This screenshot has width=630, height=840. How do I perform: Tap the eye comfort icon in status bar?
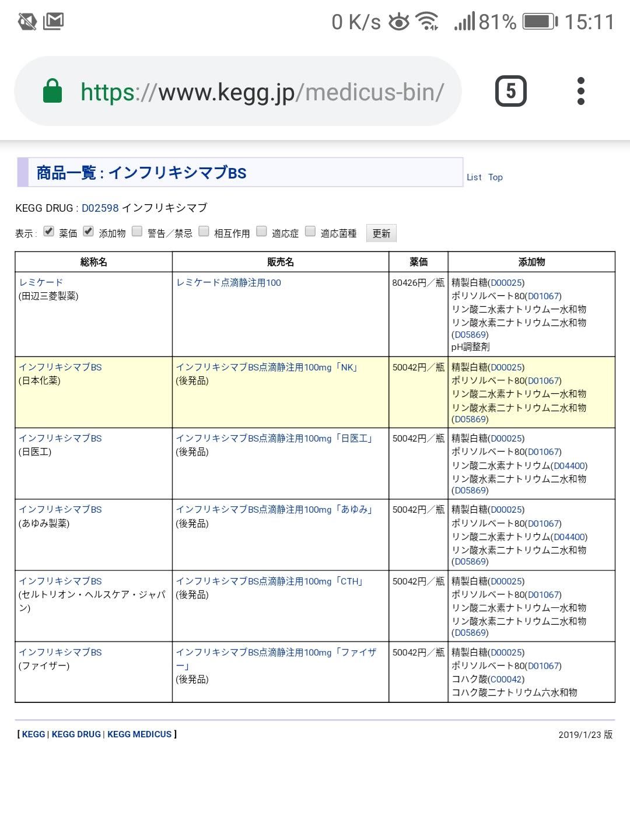pos(399,22)
